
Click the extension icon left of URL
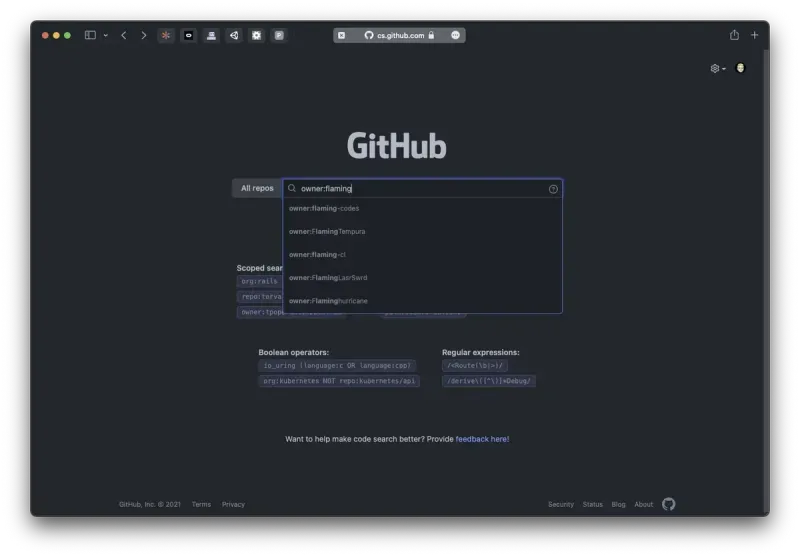click(342, 35)
